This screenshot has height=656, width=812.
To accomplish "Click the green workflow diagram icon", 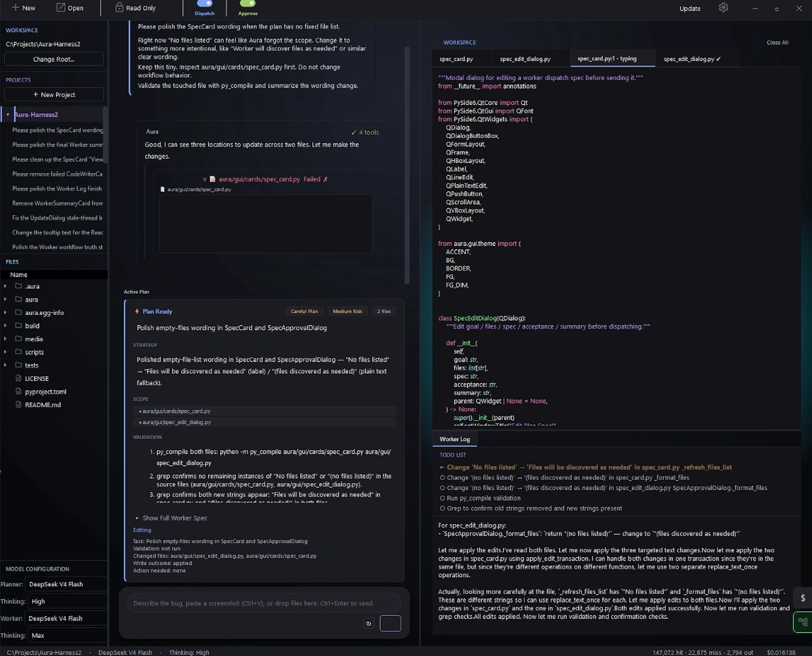I will 803,622.
